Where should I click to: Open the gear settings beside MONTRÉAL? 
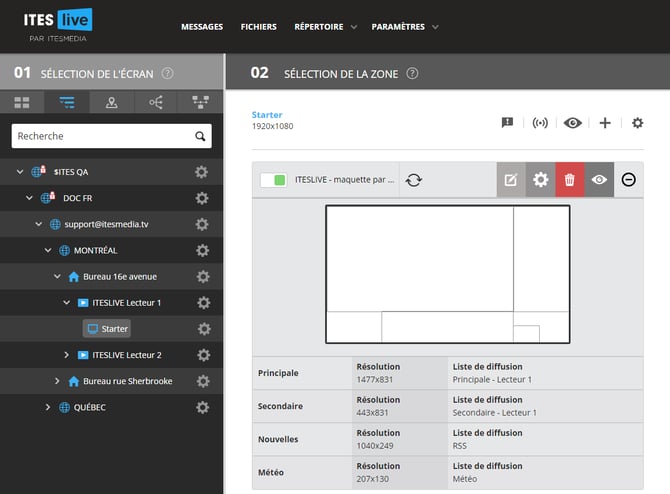(202, 250)
